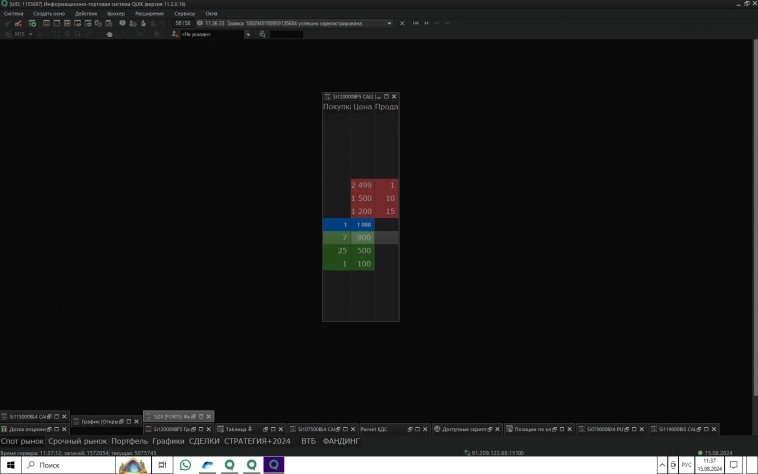Restore the minimized Расчет БДС window

(x=380, y=429)
